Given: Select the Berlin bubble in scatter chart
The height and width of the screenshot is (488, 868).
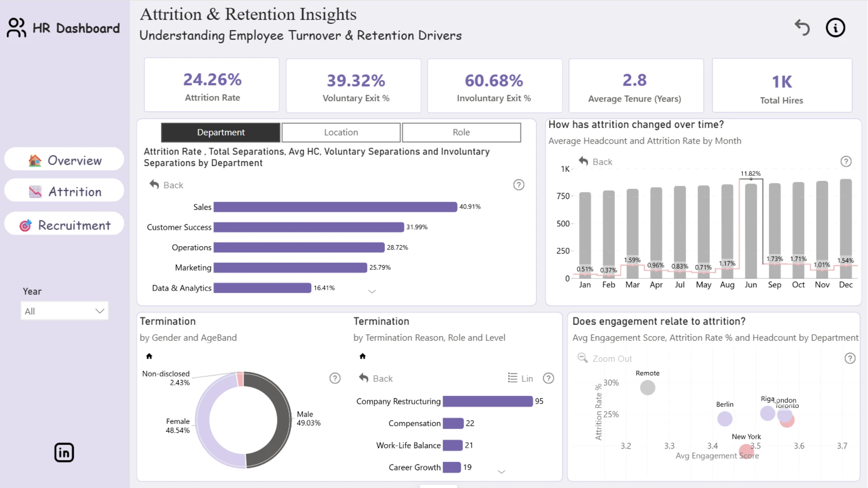Looking at the screenshot, I should tap(725, 418).
